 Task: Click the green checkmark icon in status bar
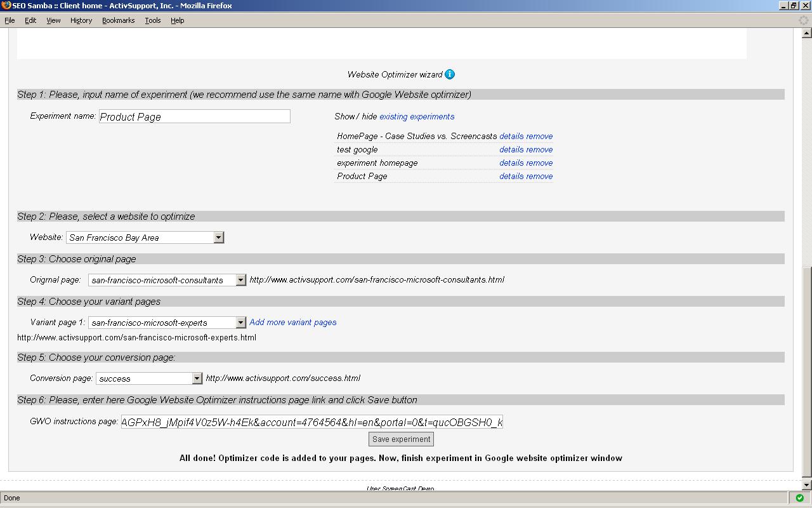point(799,498)
